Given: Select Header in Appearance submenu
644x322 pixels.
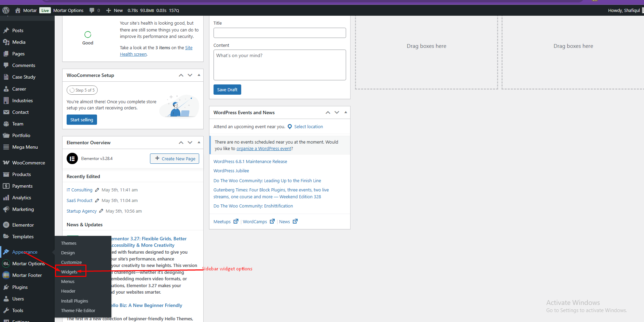Looking at the screenshot, I should pyautogui.click(x=68, y=291).
